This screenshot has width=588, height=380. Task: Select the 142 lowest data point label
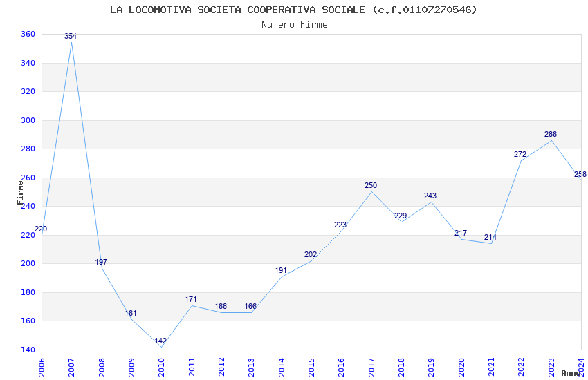tap(160, 341)
